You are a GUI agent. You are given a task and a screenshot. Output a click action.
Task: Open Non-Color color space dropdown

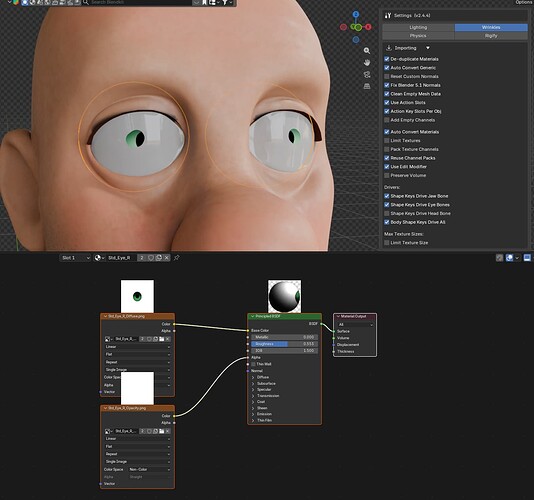coord(149,469)
